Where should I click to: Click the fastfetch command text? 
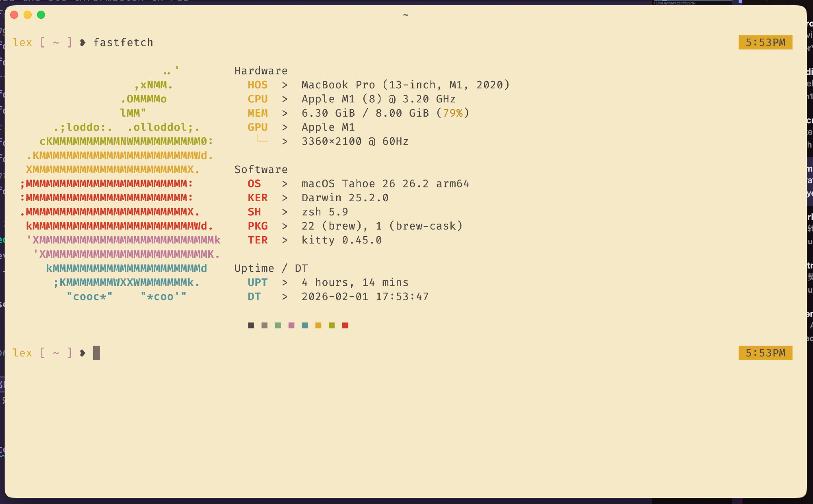123,42
